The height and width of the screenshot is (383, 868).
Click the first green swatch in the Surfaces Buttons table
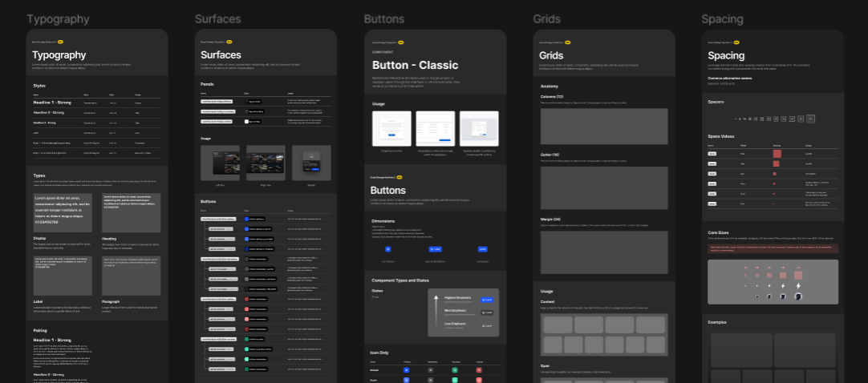(x=247, y=340)
